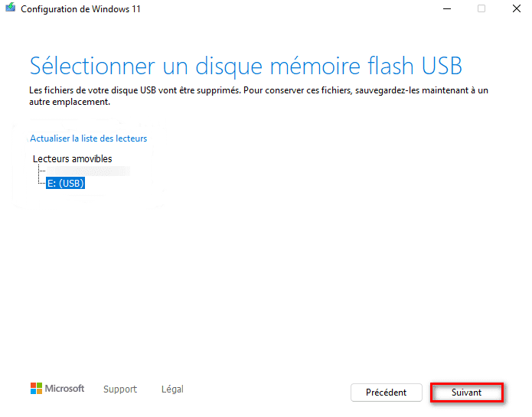The image size is (532, 417).
Task: Select the E: (USB) drive
Action: (66, 184)
